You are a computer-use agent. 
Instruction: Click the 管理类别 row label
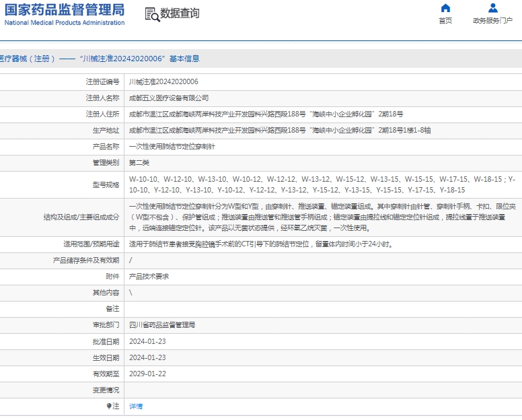click(x=106, y=162)
